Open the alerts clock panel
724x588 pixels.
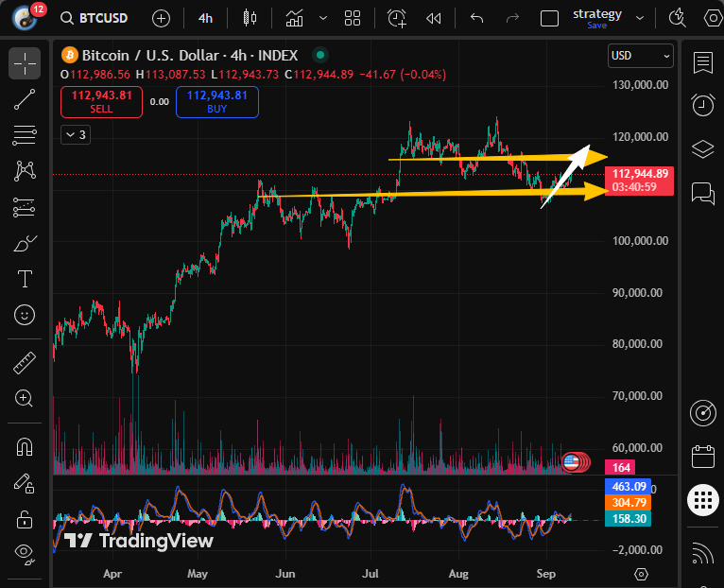703,104
